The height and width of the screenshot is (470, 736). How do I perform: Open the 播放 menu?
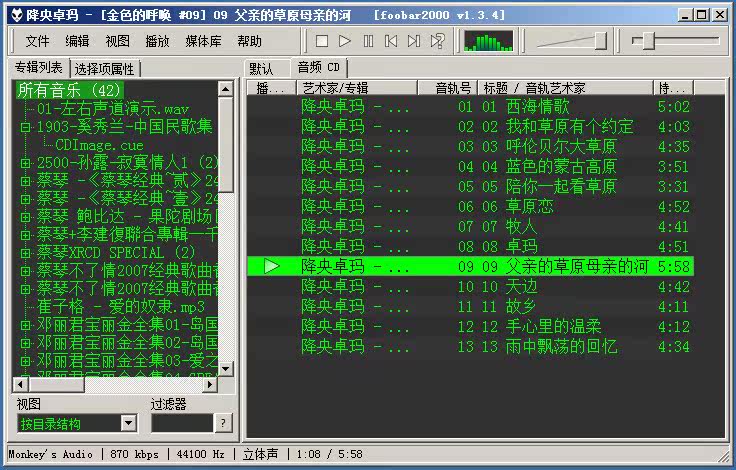(x=157, y=41)
